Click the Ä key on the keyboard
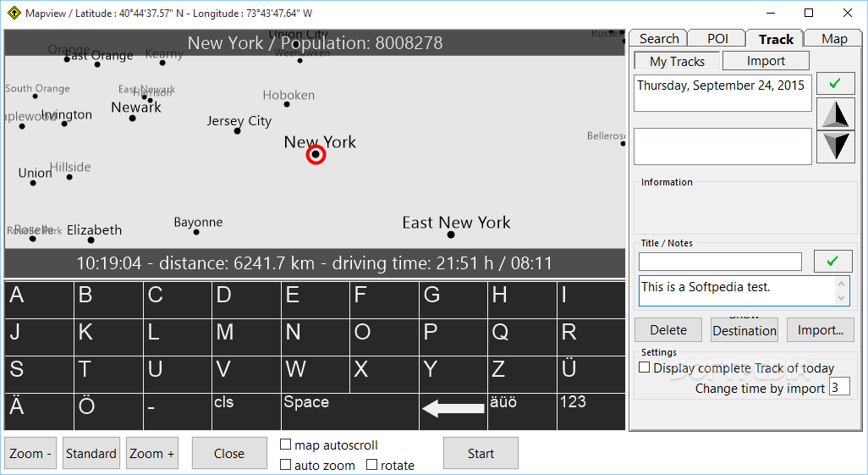The image size is (868, 475). [39, 411]
